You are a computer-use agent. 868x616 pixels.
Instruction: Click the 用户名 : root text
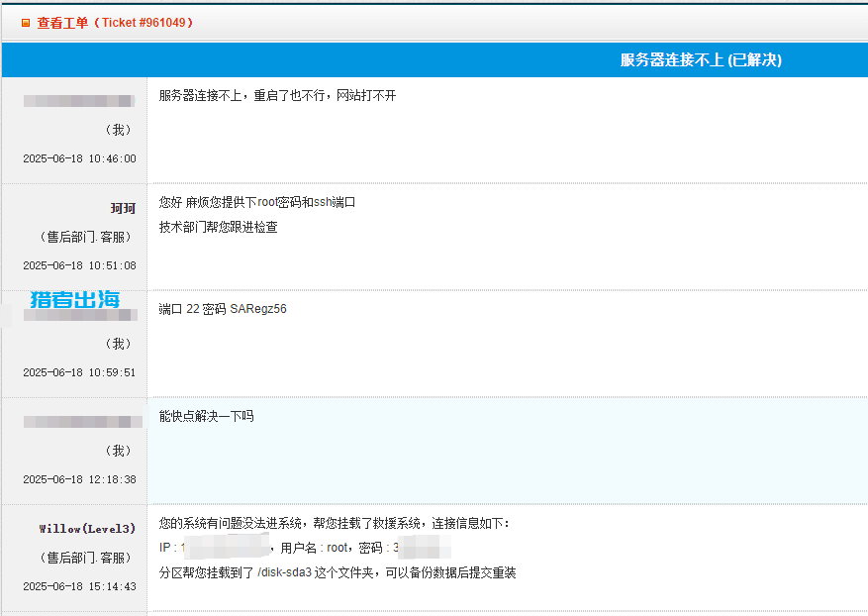[x=315, y=548]
